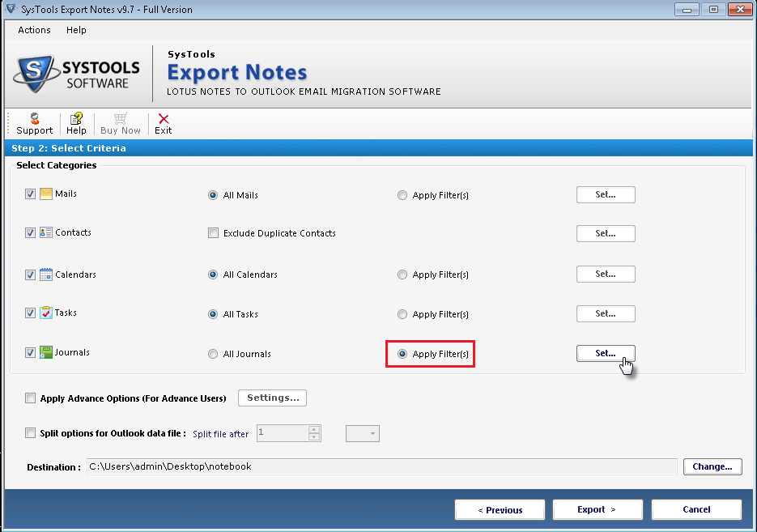The width and height of the screenshot is (757, 532).
Task: Click the title bar application icon
Action: click(x=11, y=9)
